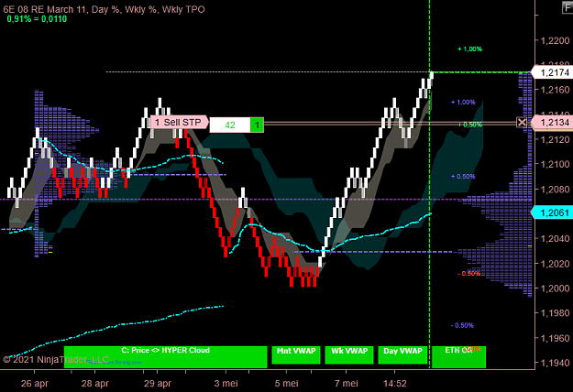Image resolution: width=573 pixels, height=392 pixels.
Task: Click the ETH OR button
Action: point(458,356)
